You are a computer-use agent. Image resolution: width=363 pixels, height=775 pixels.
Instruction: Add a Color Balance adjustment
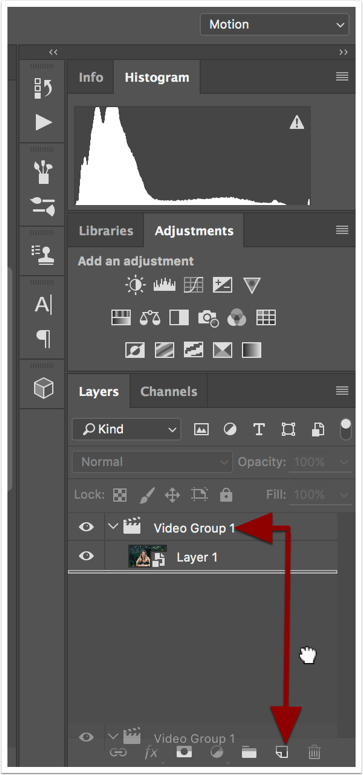click(x=150, y=317)
